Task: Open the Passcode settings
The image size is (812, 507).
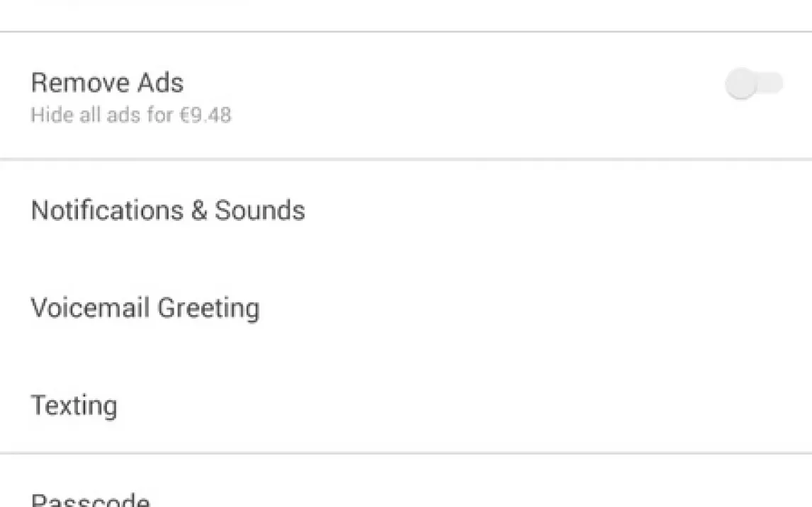Action: (91, 499)
